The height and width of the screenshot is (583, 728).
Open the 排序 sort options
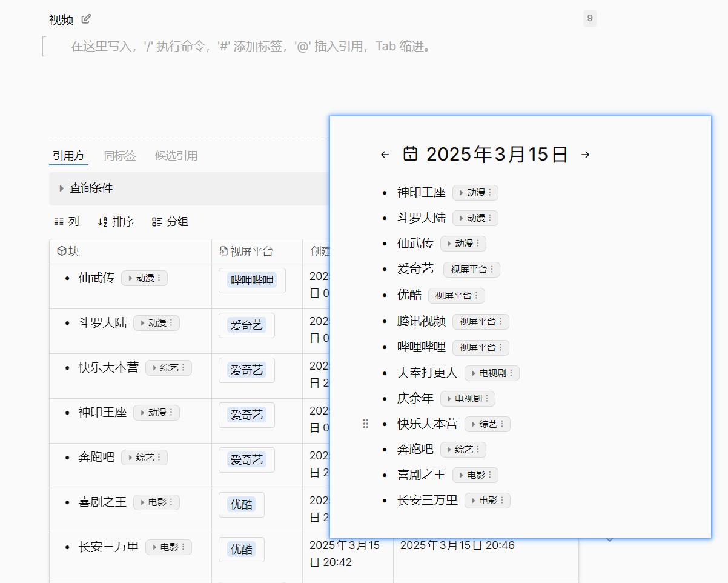pos(116,222)
